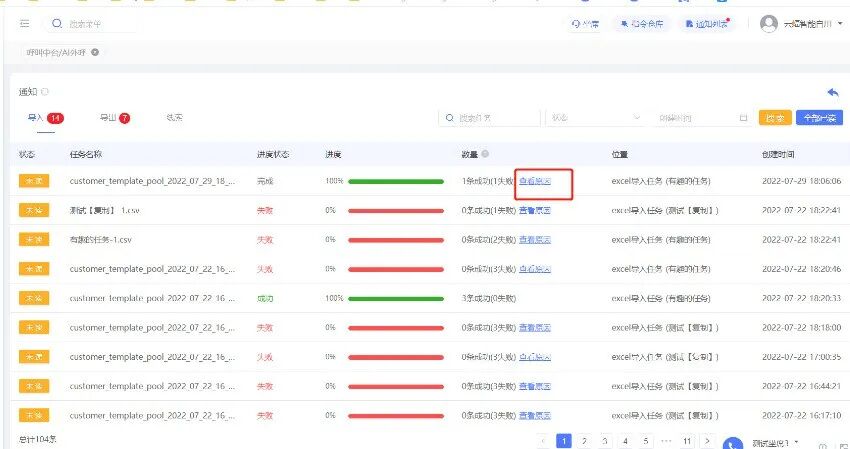Go to next page arrow in pagination
Image resolution: width=850 pixels, height=449 pixels.
click(x=707, y=441)
